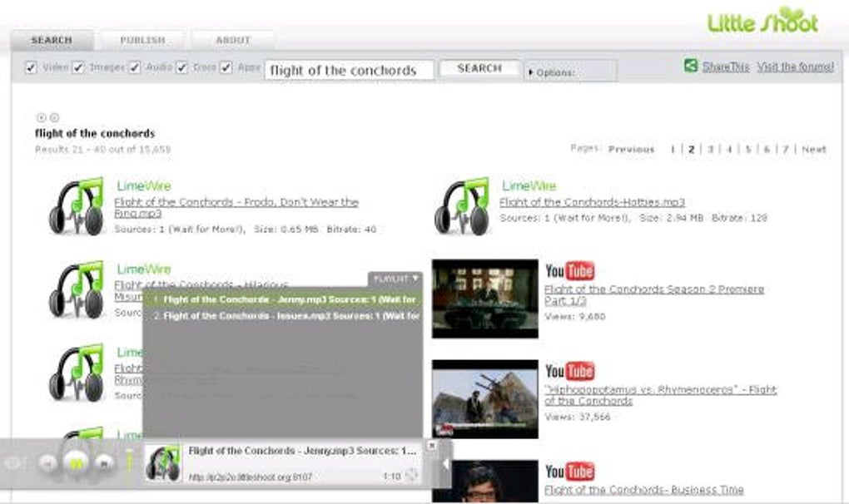Toggle the Docs checkbox
This screenshot has width=849, height=504.
(182, 67)
